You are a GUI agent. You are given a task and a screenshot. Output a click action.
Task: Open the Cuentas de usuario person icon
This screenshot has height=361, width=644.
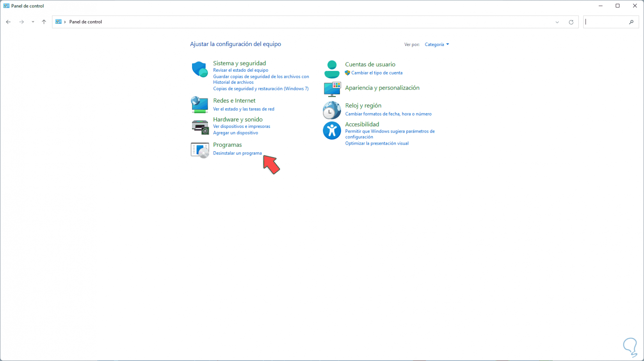332,69
